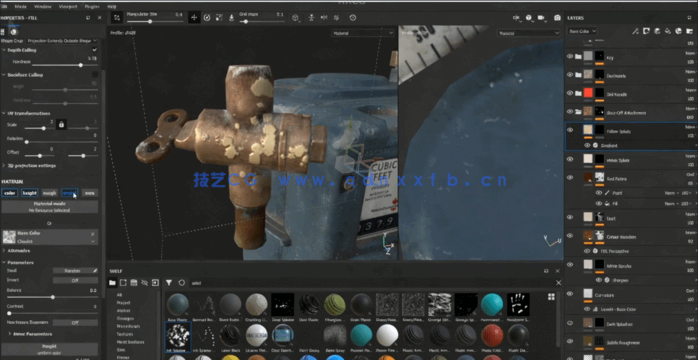Remove Base Color resource with its X
The height and width of the screenshot is (360, 698).
93,234
